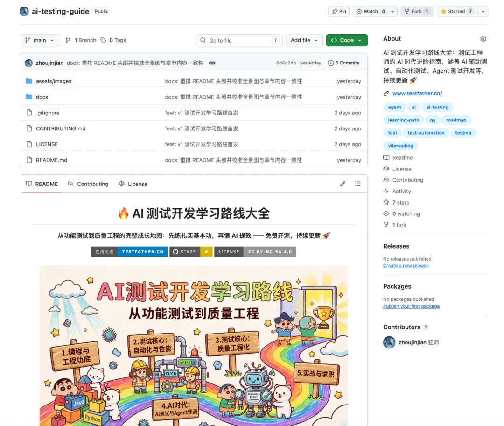Expand the commit message ellipsis icon
The height and width of the screenshot is (426, 504).
(x=212, y=63)
